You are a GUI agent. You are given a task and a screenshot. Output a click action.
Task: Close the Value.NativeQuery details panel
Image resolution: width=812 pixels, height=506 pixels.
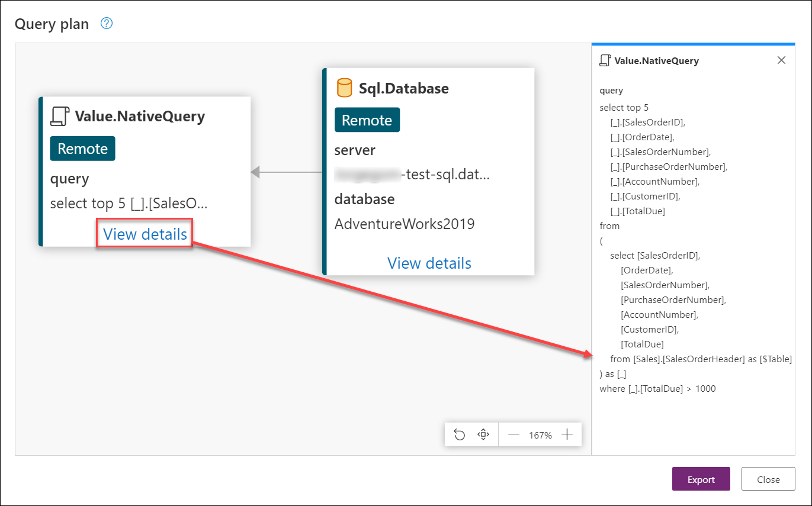pyautogui.click(x=781, y=60)
